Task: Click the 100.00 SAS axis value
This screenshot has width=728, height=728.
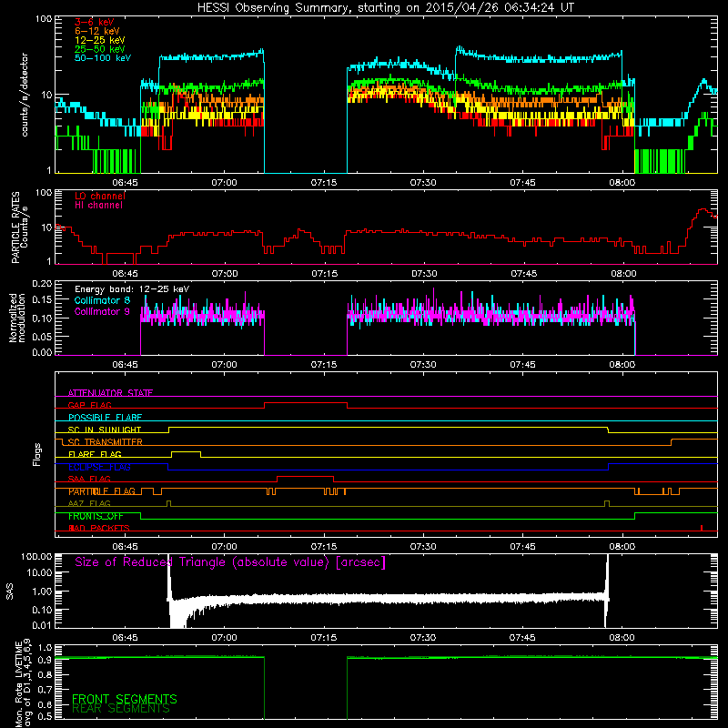Action: coord(36,557)
